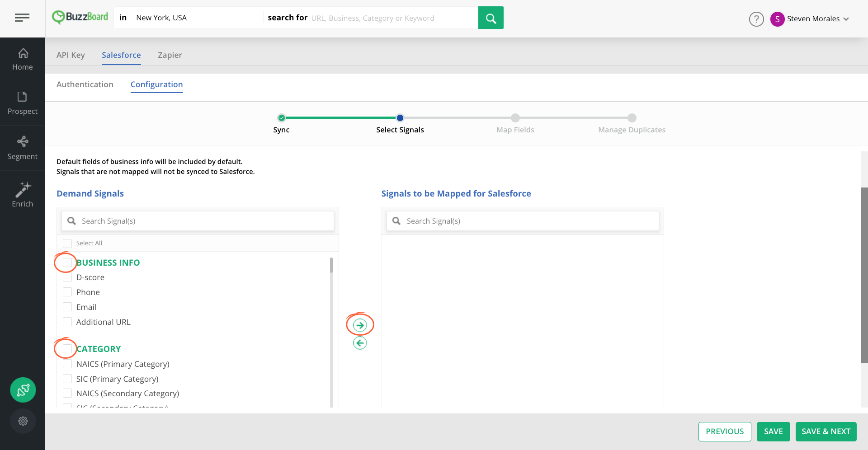Open the help question mark icon
Viewport: 868px width, 450px height.
tap(756, 19)
